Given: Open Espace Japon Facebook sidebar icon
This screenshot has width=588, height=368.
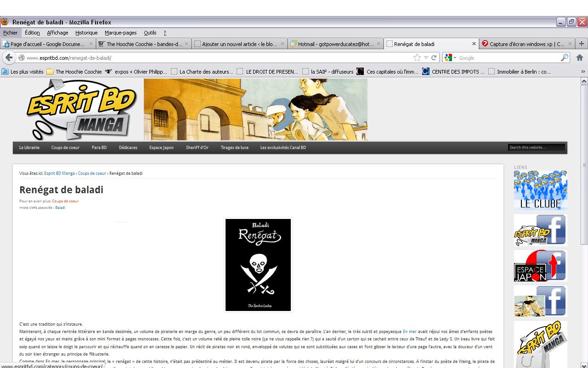Looking at the screenshot, I should coord(540,265).
